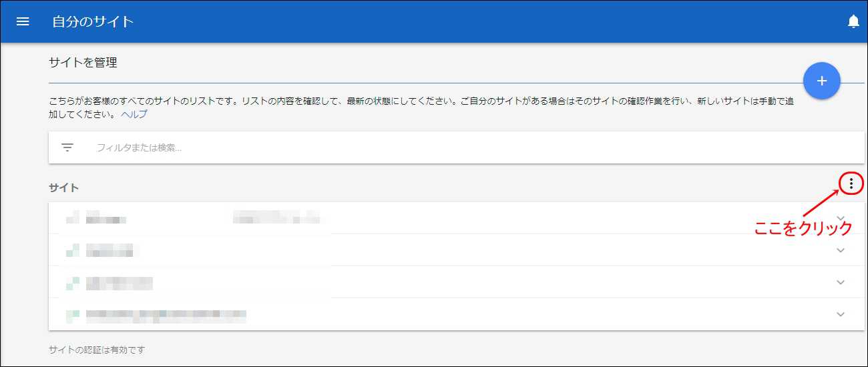Select the third site's blurred name
Image resolution: width=868 pixels, height=367 pixels.
coord(120,283)
